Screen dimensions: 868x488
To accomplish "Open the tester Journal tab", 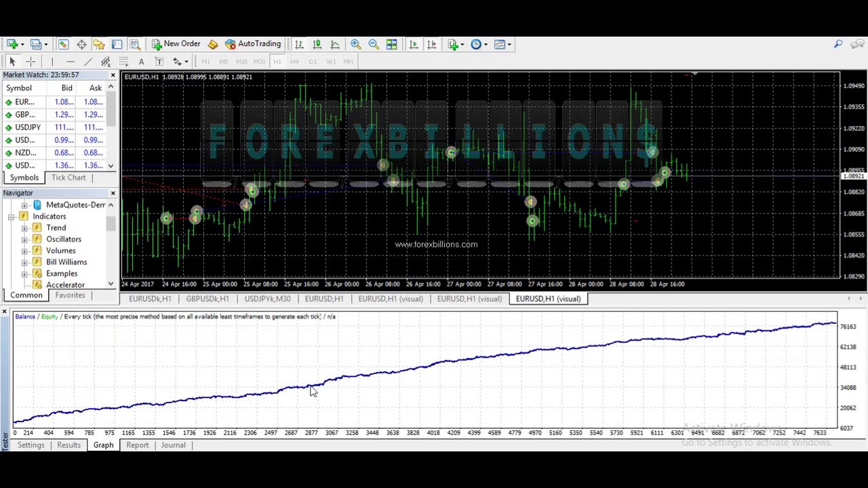I will [173, 445].
